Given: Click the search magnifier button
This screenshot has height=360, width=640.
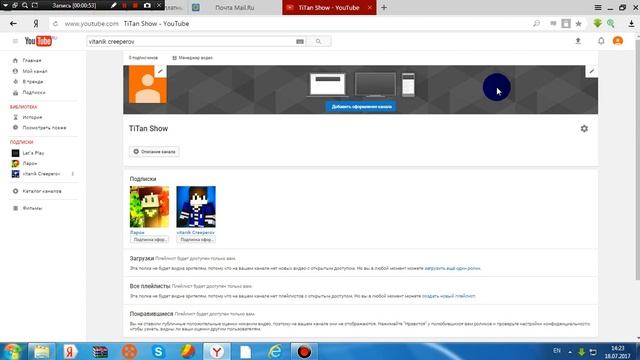Looking at the screenshot, I should pos(318,41).
